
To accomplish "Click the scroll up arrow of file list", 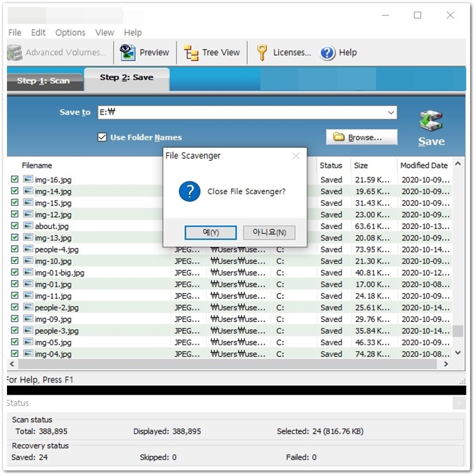I will coord(458,164).
